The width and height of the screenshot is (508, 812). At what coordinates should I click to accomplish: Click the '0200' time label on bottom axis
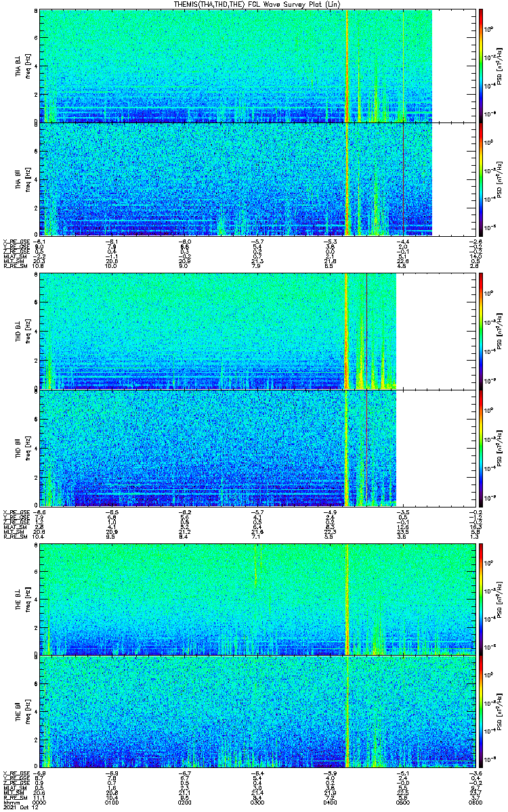click(184, 803)
